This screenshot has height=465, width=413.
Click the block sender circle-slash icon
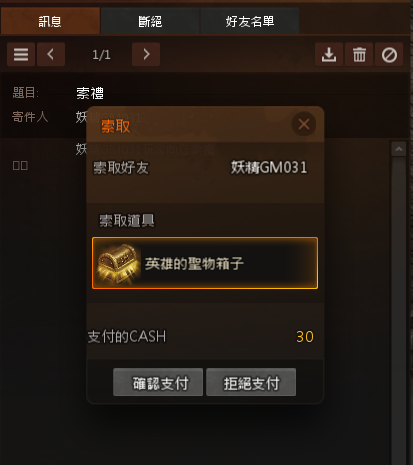click(389, 54)
